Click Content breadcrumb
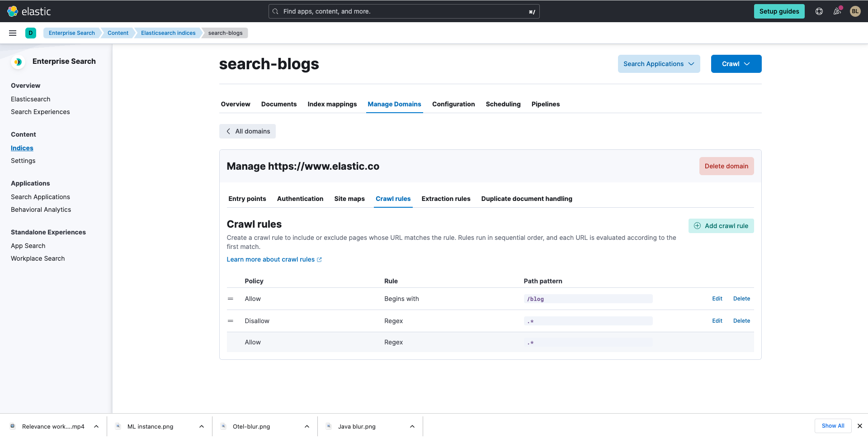The image size is (868, 439). tap(118, 33)
